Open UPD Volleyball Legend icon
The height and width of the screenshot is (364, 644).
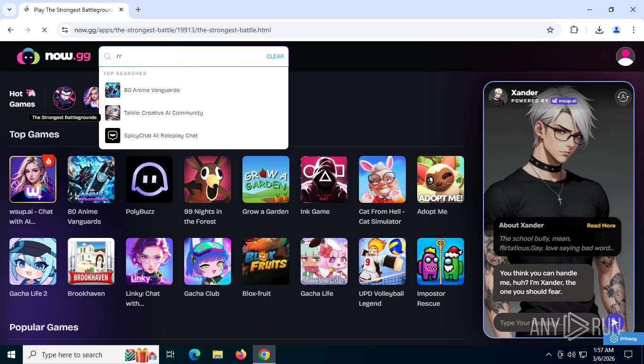pos(382,261)
